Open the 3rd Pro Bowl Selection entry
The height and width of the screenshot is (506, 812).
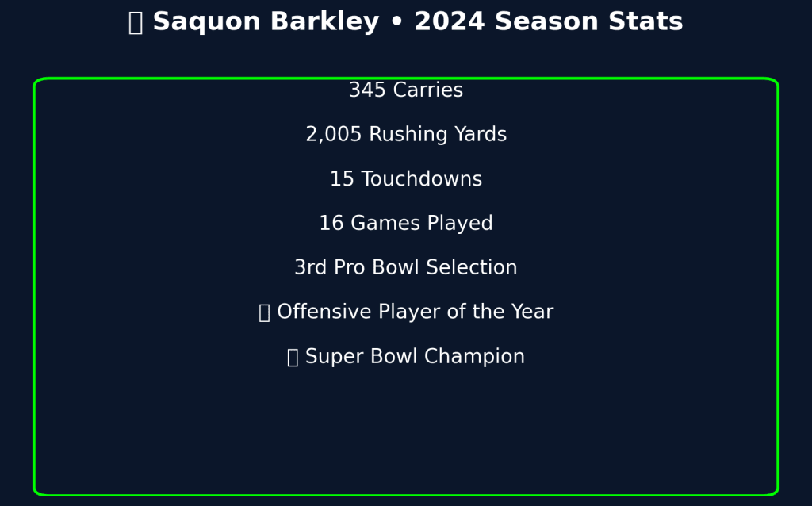[406, 267]
